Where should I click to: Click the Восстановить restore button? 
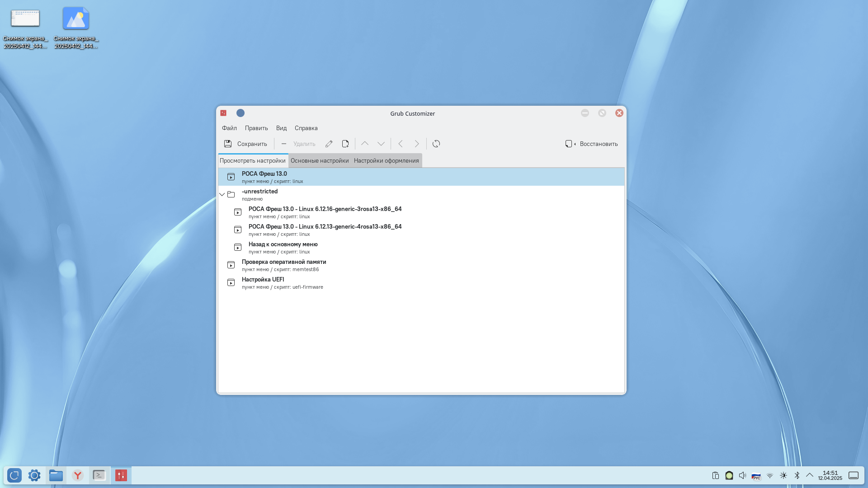[x=591, y=144]
